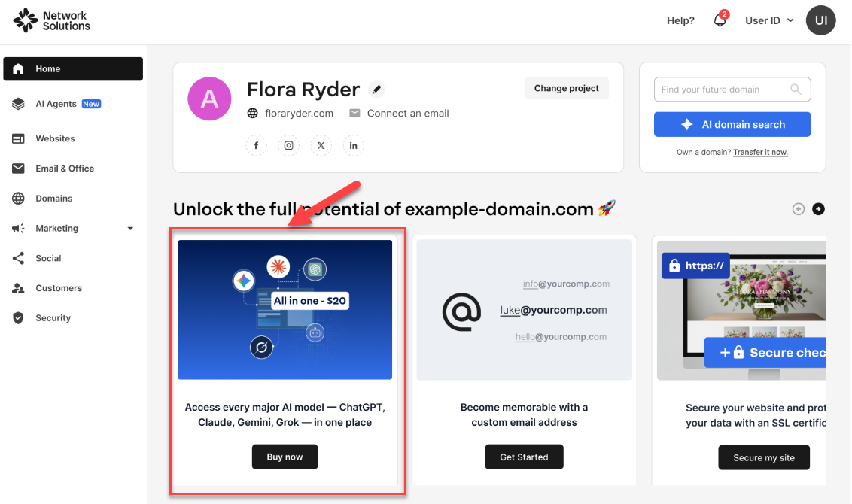The image size is (852, 504).
Task: Click the Websites window icon
Action: click(x=19, y=138)
